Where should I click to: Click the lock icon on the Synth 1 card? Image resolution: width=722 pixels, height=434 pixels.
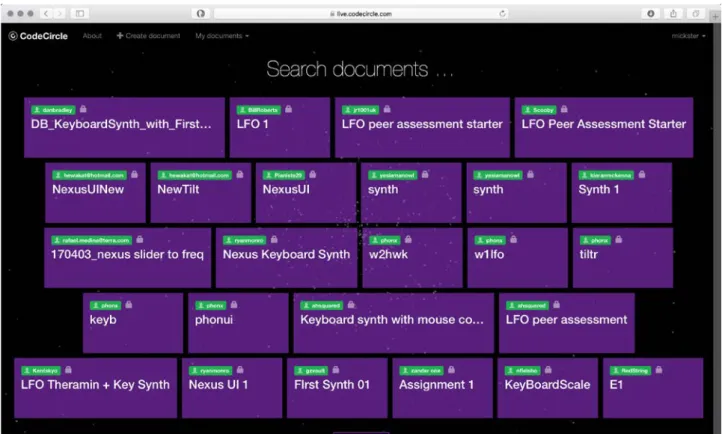click(x=642, y=174)
